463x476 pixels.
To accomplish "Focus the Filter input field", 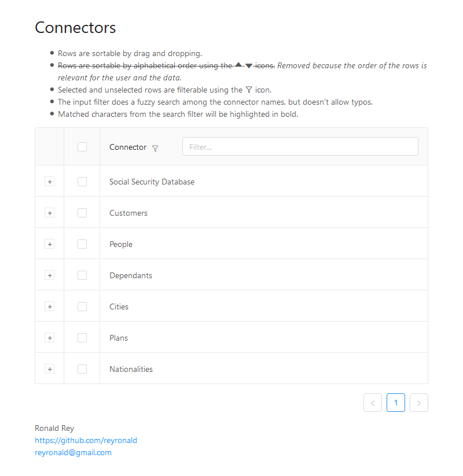I will click(x=300, y=146).
